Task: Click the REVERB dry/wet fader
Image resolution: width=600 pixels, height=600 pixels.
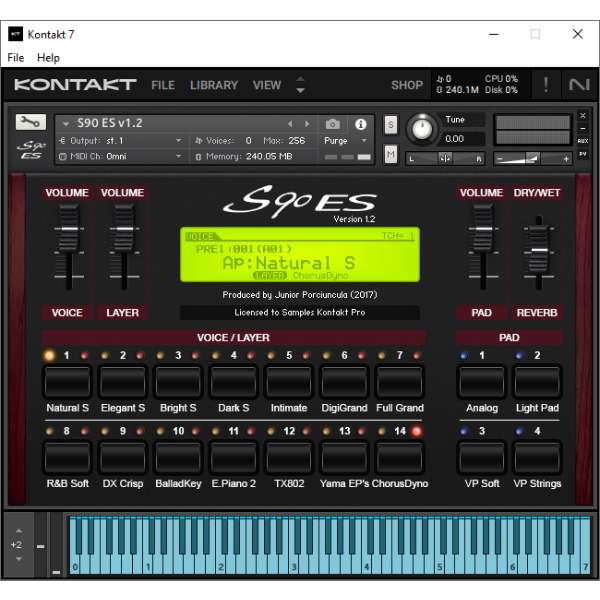Action: click(x=539, y=249)
